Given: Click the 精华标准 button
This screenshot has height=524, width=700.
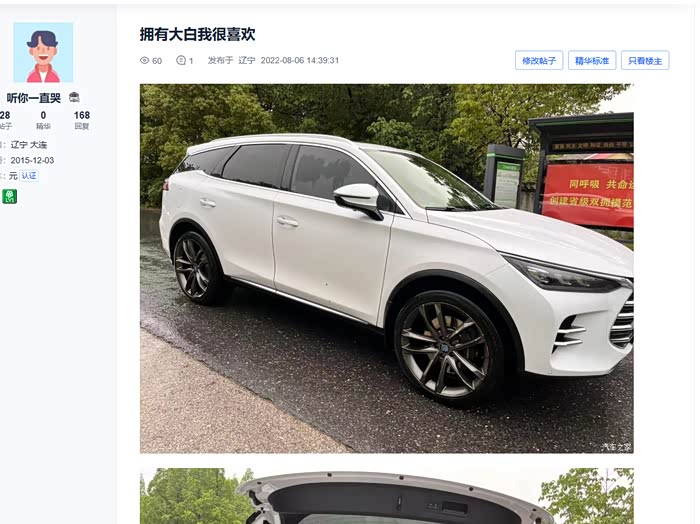Looking at the screenshot, I should click(x=592, y=60).
